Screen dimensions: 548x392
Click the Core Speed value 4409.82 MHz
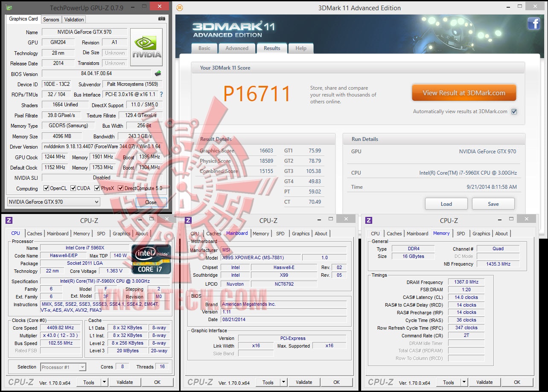pos(60,328)
